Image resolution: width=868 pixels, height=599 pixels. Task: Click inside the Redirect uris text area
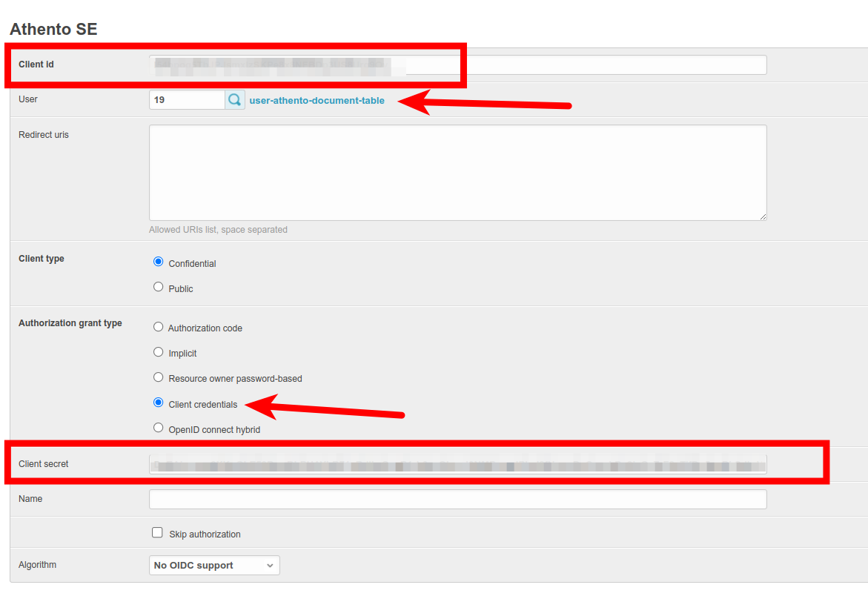(457, 173)
